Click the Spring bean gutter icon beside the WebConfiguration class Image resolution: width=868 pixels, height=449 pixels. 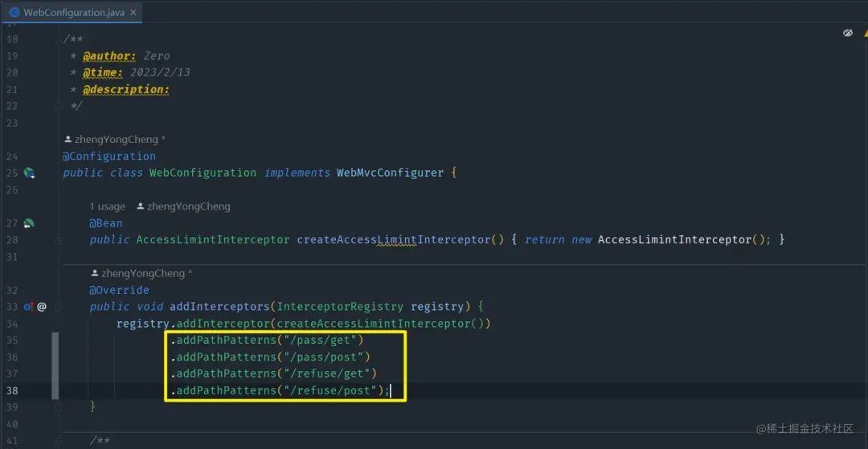[x=30, y=173]
